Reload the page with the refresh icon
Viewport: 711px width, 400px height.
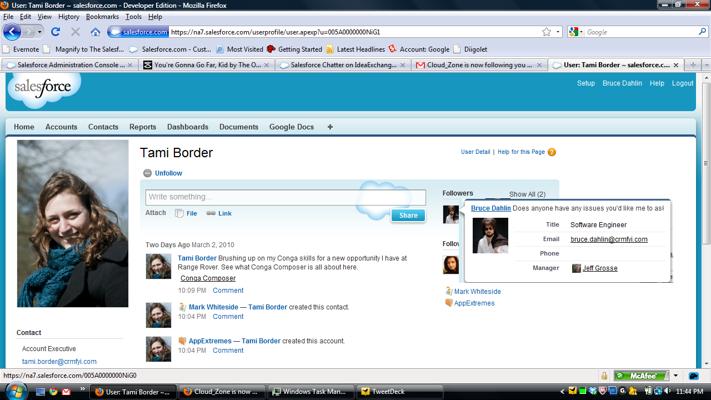(x=55, y=32)
